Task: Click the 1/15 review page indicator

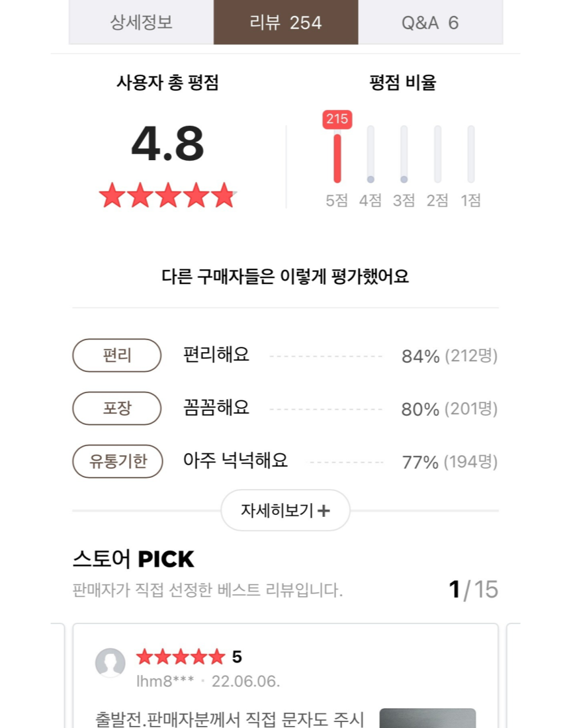Action: pyautogui.click(x=473, y=589)
